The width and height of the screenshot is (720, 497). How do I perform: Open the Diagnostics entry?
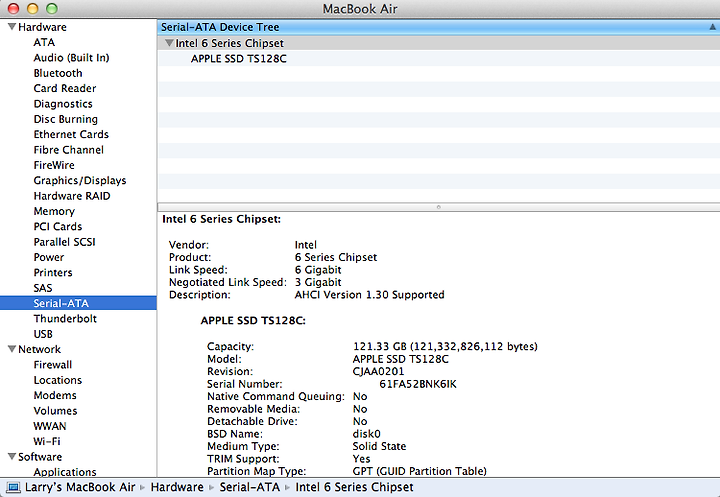click(63, 104)
